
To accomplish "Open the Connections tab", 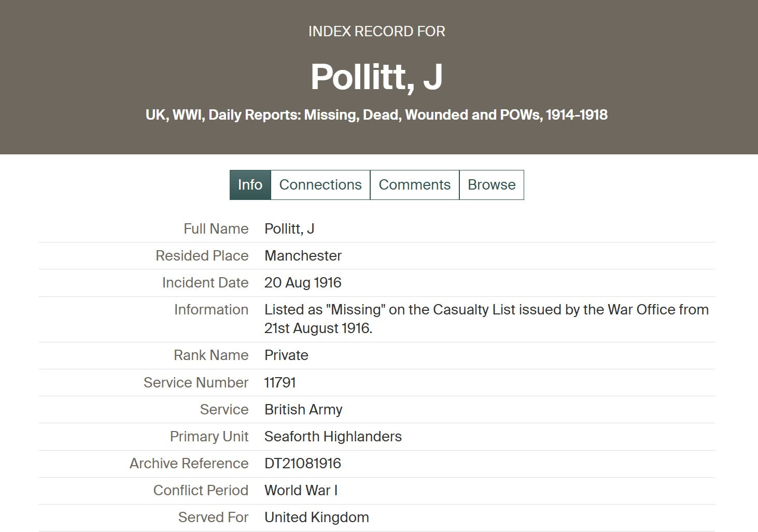I will [320, 185].
